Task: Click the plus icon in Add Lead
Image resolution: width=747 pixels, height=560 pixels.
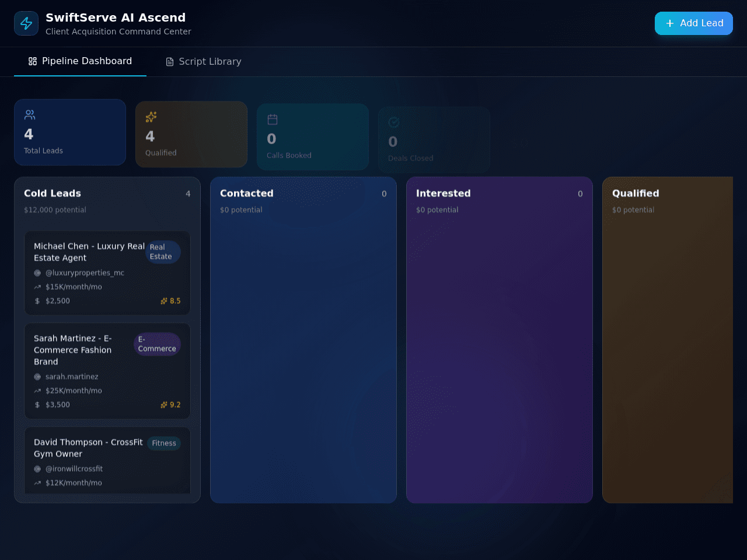Action: pyautogui.click(x=670, y=23)
